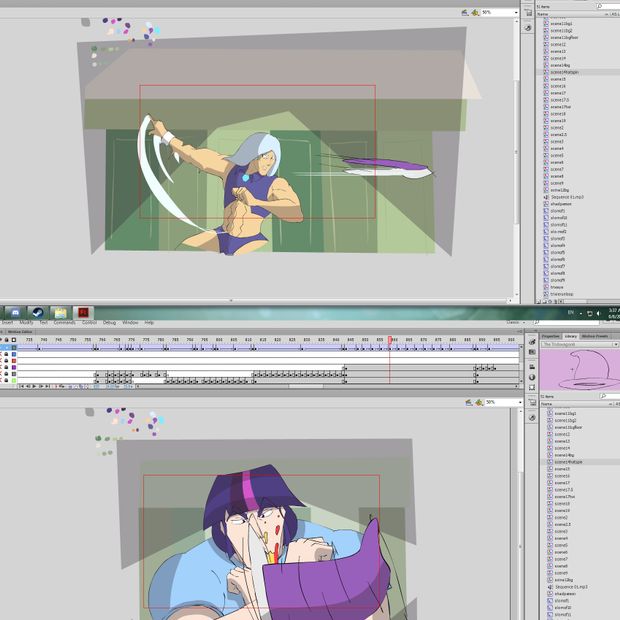Toggle outline on the purple-swatch layer

point(14,367)
